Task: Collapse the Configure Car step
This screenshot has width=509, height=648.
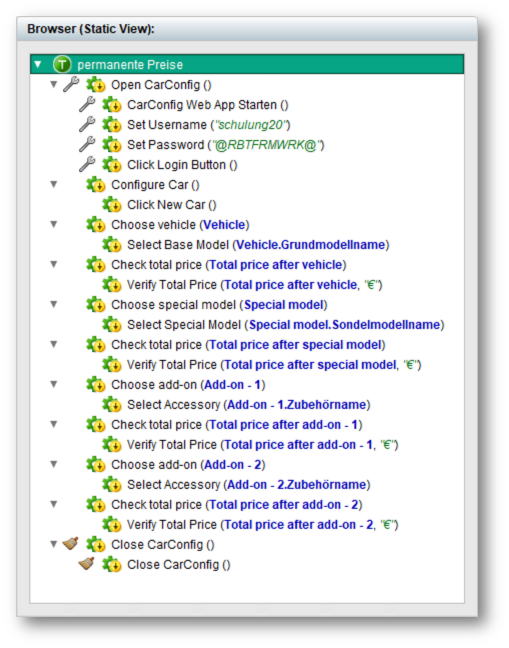Action: point(54,184)
